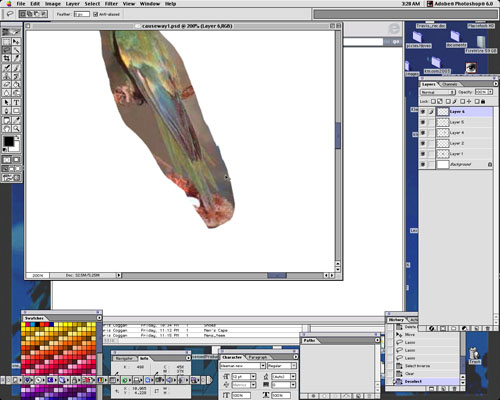The height and width of the screenshot is (400, 500).
Task: Click the Jump to ImageReady button
Action: 11,178
